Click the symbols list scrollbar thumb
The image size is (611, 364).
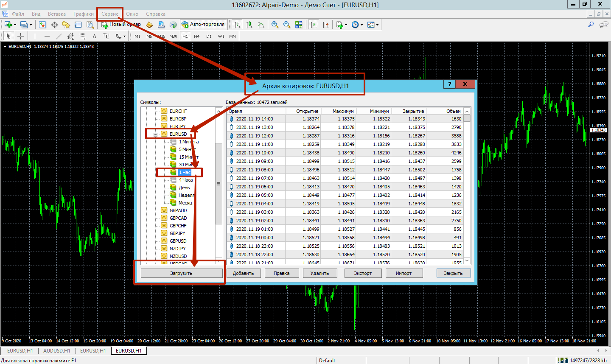click(x=219, y=183)
